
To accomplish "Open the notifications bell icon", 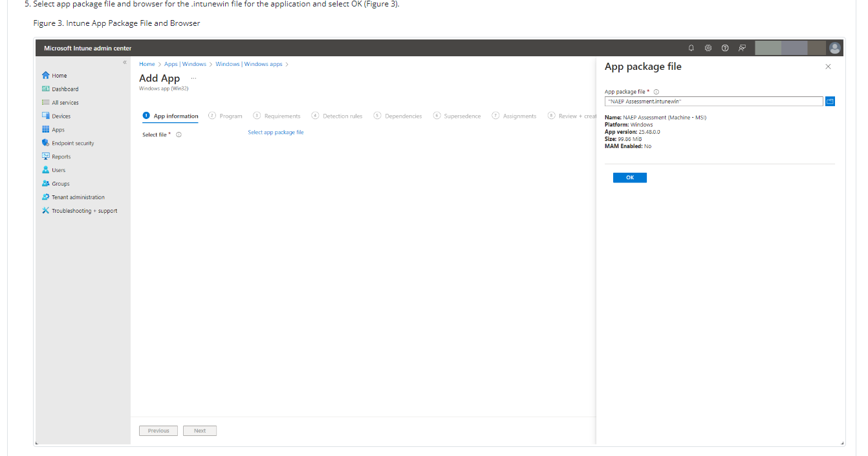I will 691,48.
